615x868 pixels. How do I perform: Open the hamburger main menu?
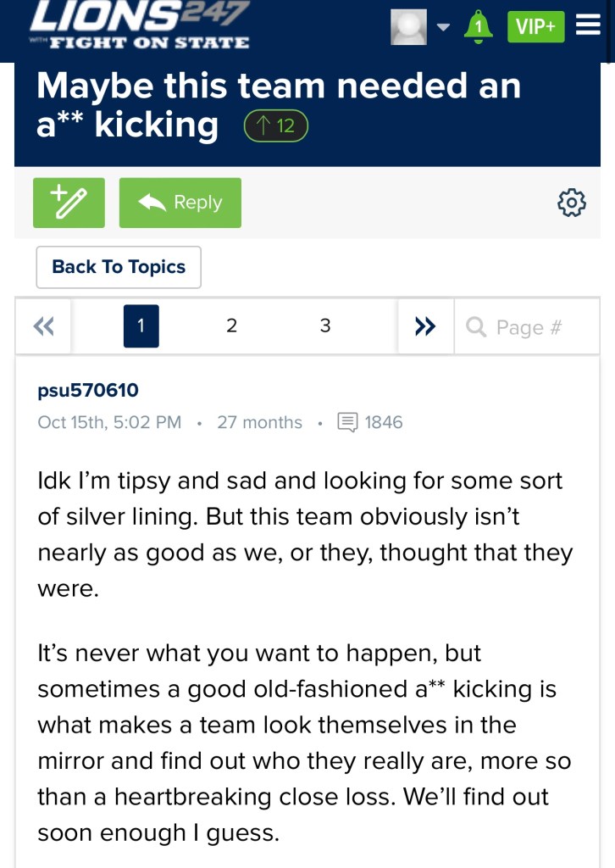coord(588,25)
